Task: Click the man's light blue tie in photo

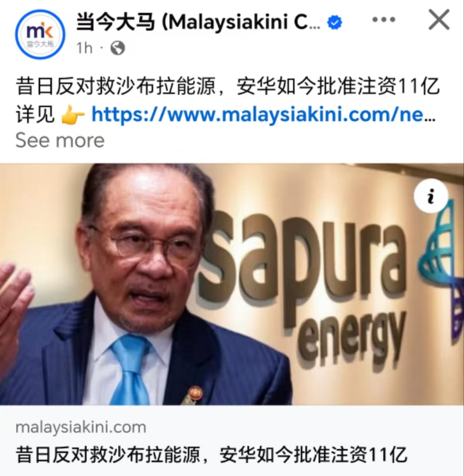Action: 132,369
